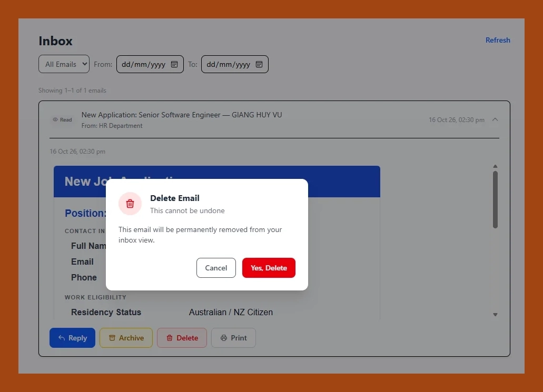Focus the To date field
This screenshot has height=392, width=543.
click(235, 64)
